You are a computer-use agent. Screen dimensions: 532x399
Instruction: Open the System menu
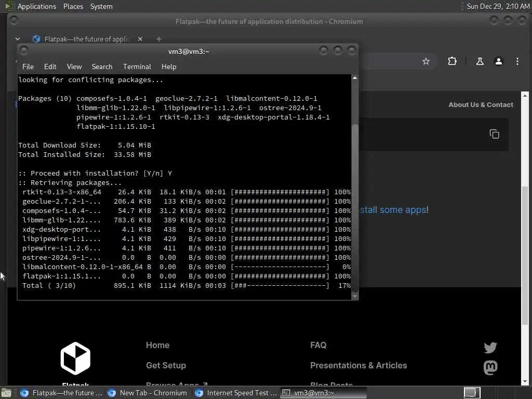click(101, 6)
